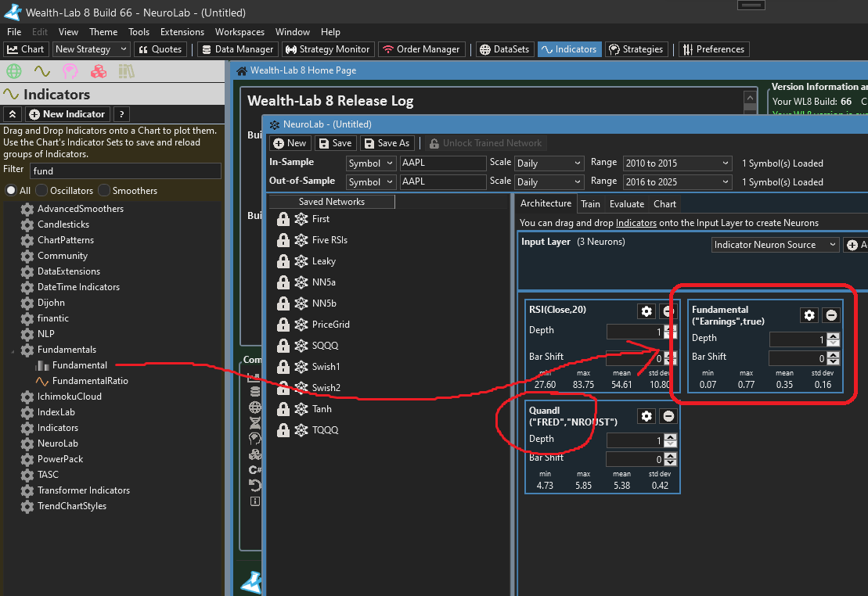The height and width of the screenshot is (596, 868).
Task: Open the File menu
Action: [x=14, y=32]
